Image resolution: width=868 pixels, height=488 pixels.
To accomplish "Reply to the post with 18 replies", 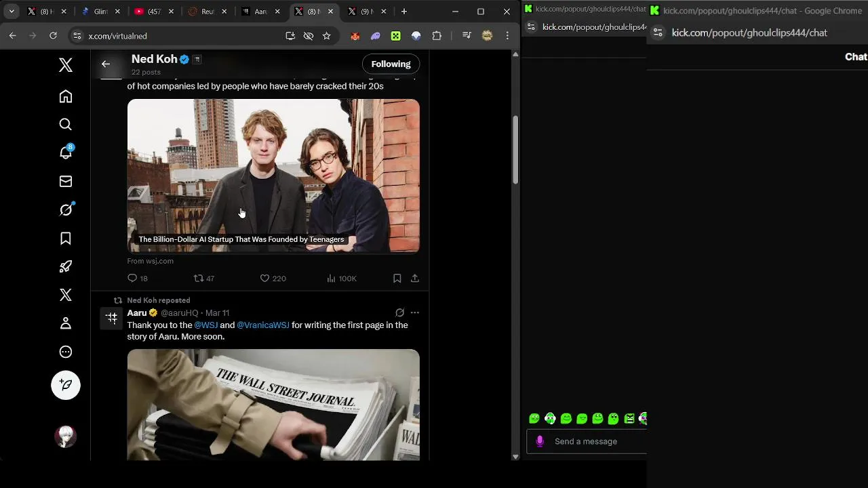I will pyautogui.click(x=138, y=279).
